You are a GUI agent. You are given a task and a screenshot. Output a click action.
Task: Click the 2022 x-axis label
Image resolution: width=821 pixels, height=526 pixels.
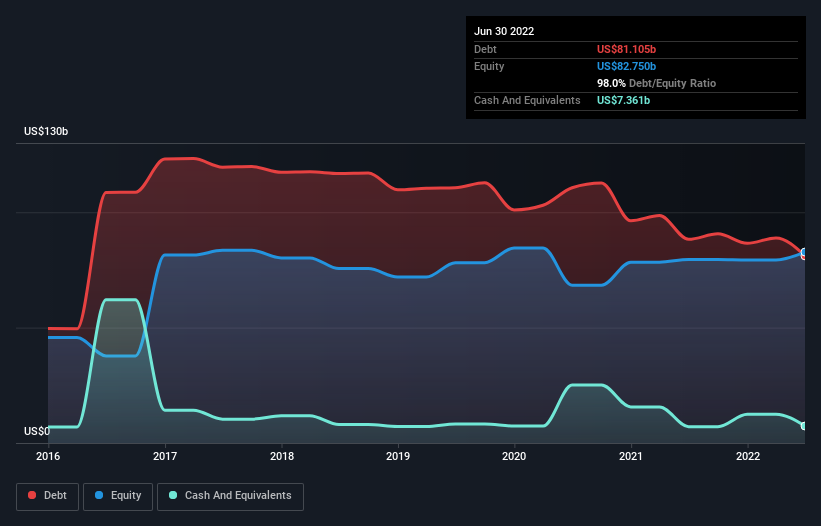pos(748,456)
